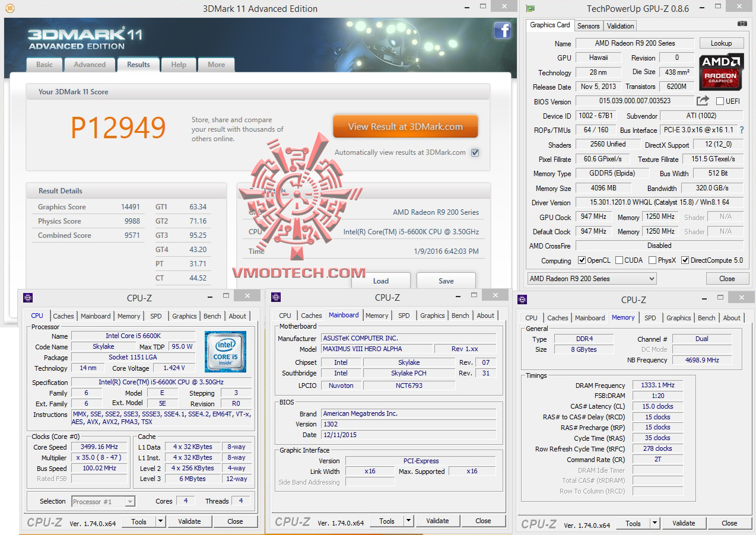The width and height of the screenshot is (756, 535).
Task: Open Caches tab in the first CPU-Z window
Action: coord(63,316)
